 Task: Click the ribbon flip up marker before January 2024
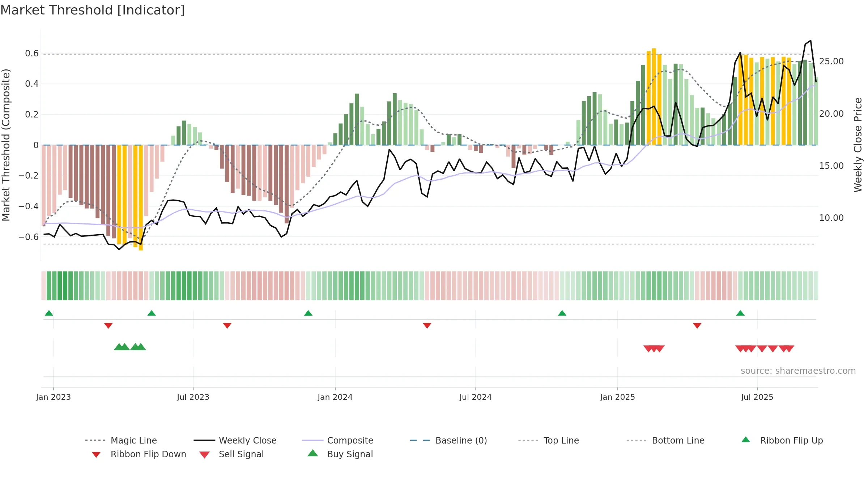(x=308, y=313)
